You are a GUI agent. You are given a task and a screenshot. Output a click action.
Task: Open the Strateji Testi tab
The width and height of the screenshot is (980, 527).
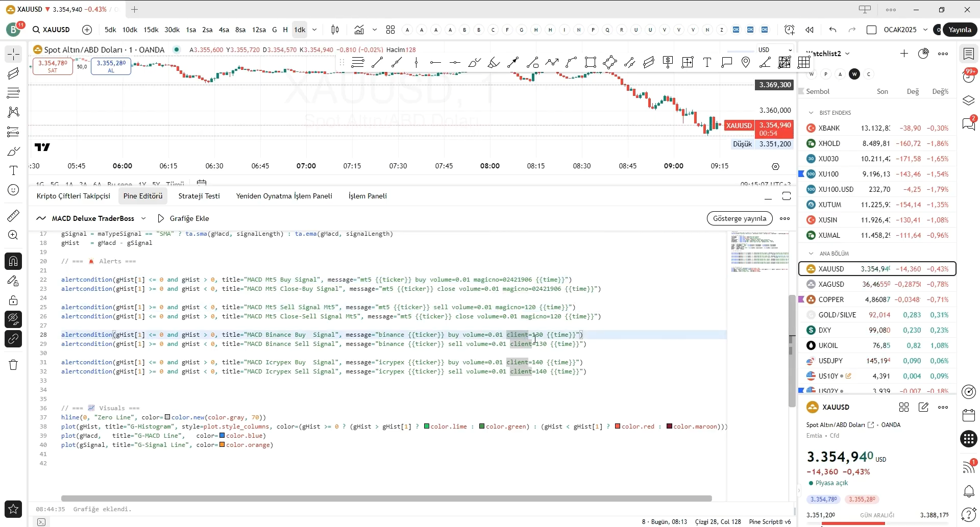coord(199,196)
